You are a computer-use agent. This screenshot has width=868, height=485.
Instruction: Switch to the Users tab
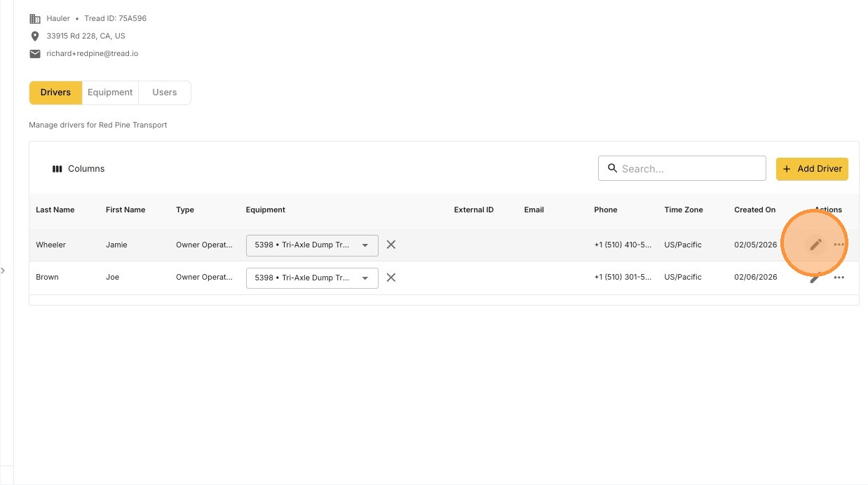point(165,93)
